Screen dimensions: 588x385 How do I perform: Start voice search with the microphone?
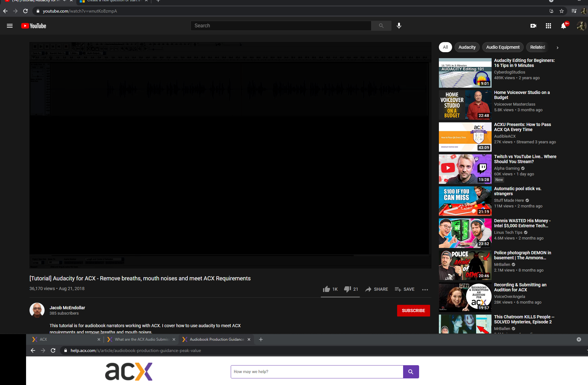point(399,26)
